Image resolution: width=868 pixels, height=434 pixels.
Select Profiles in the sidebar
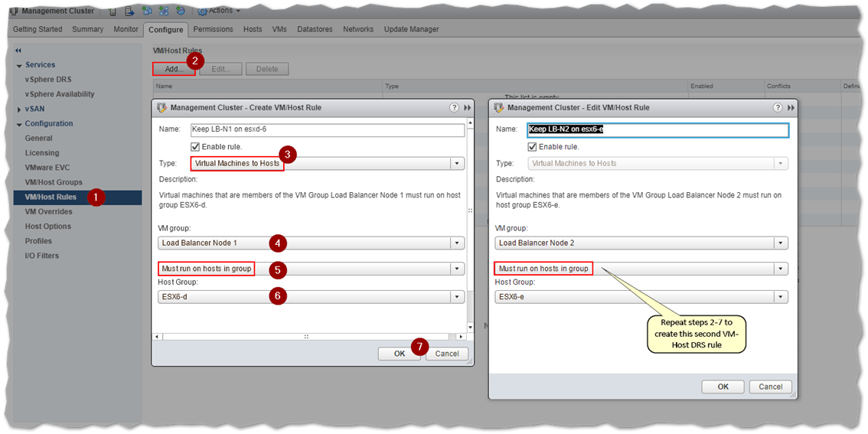pyautogui.click(x=38, y=241)
